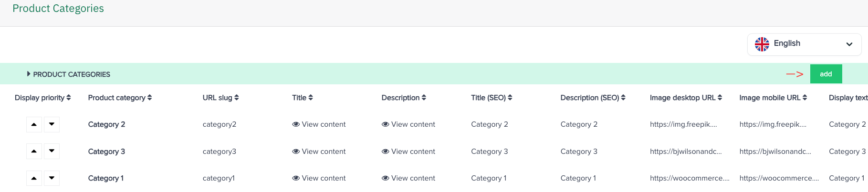Sort by Display priority column
This screenshot has height=192, width=868.
pos(43,98)
